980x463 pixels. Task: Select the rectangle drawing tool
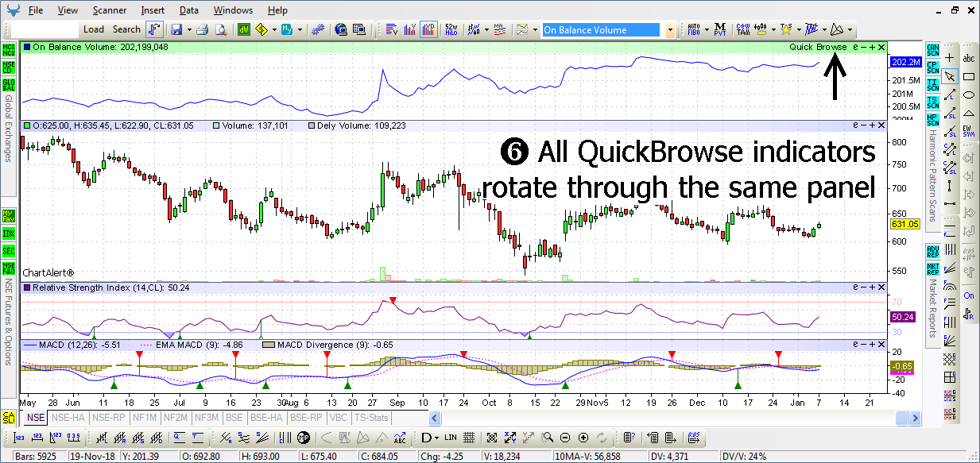coord(969,76)
